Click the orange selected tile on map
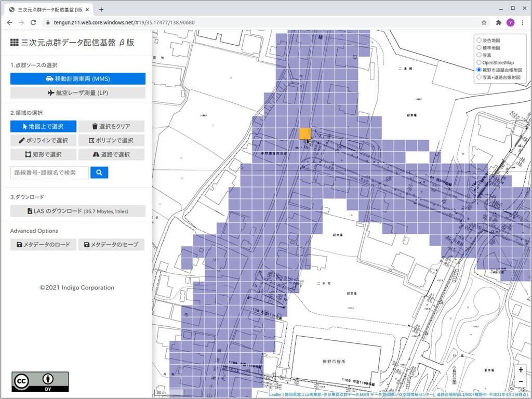Screen dimensions: 532x399 coord(305,134)
